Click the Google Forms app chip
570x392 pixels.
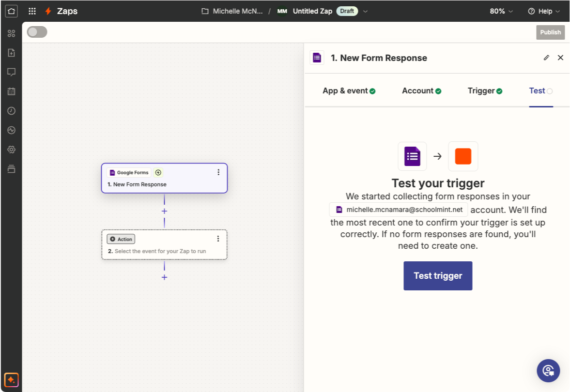tap(129, 173)
